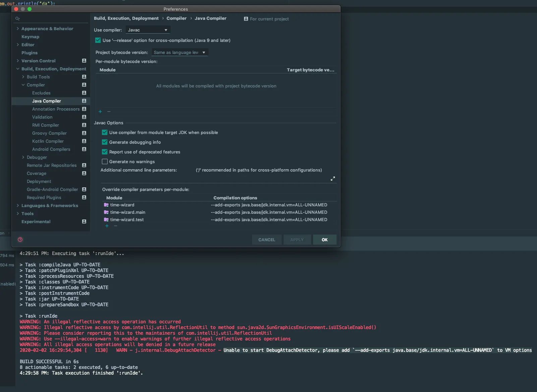Click the Cancel button

click(x=266, y=240)
